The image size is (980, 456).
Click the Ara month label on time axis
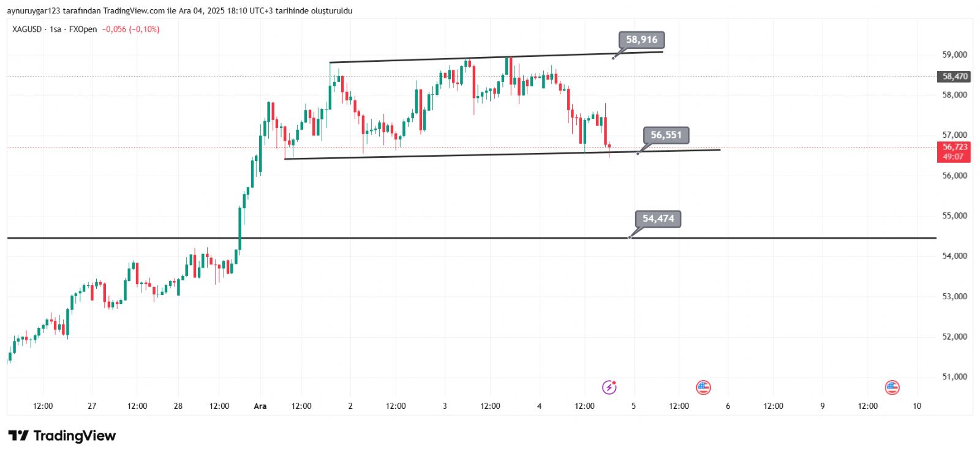coord(260,406)
